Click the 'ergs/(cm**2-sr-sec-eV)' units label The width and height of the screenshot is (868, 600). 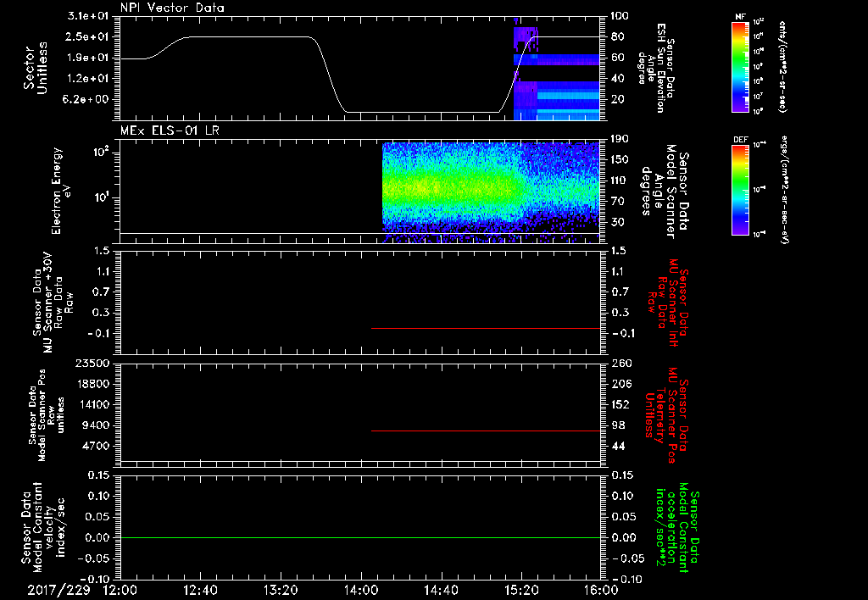784,190
